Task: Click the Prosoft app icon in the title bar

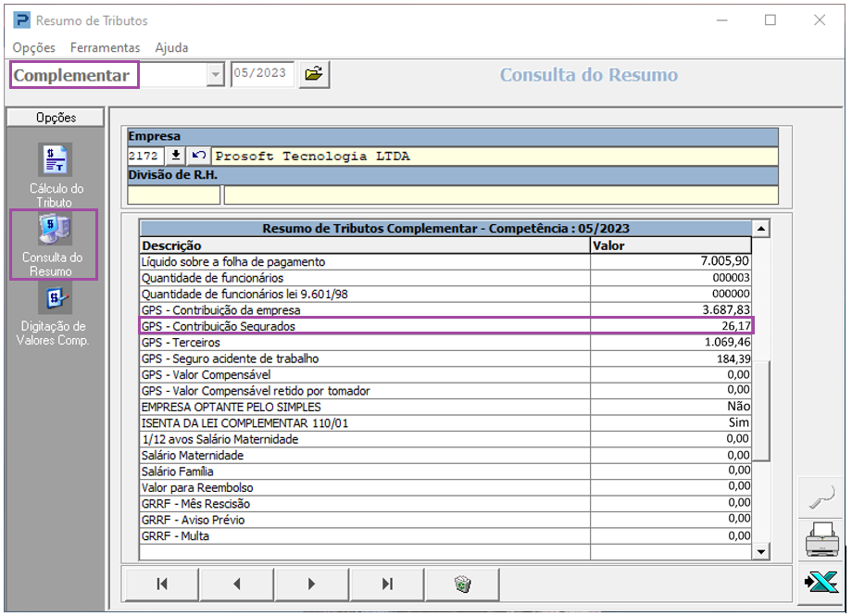Action: (21, 20)
